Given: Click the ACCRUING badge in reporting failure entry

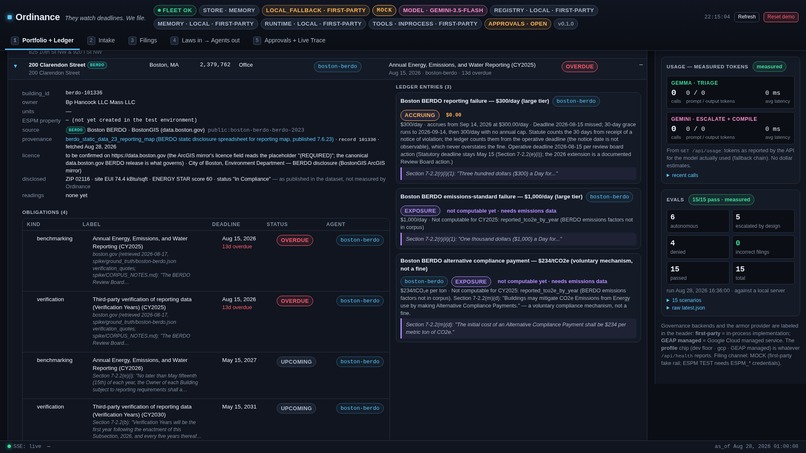Looking at the screenshot, I should [x=420, y=115].
